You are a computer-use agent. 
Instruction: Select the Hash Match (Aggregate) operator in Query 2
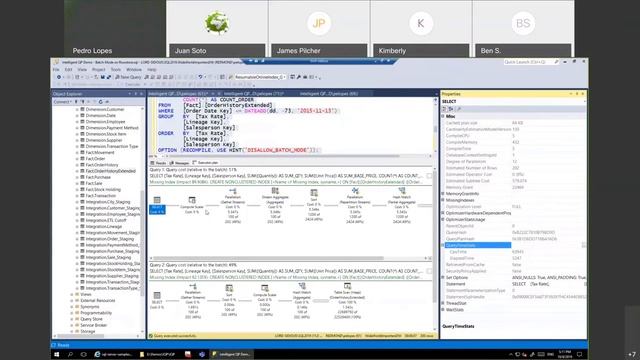point(302,301)
